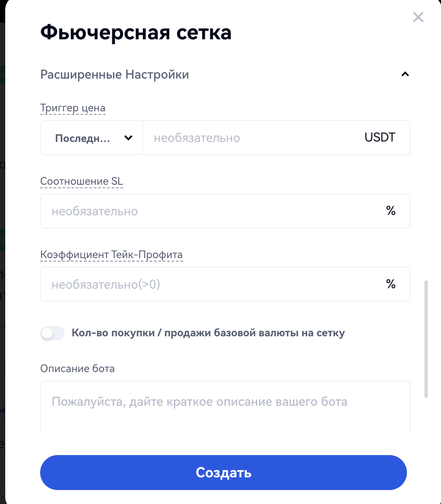Click the USDT currency suffix

[x=380, y=138]
